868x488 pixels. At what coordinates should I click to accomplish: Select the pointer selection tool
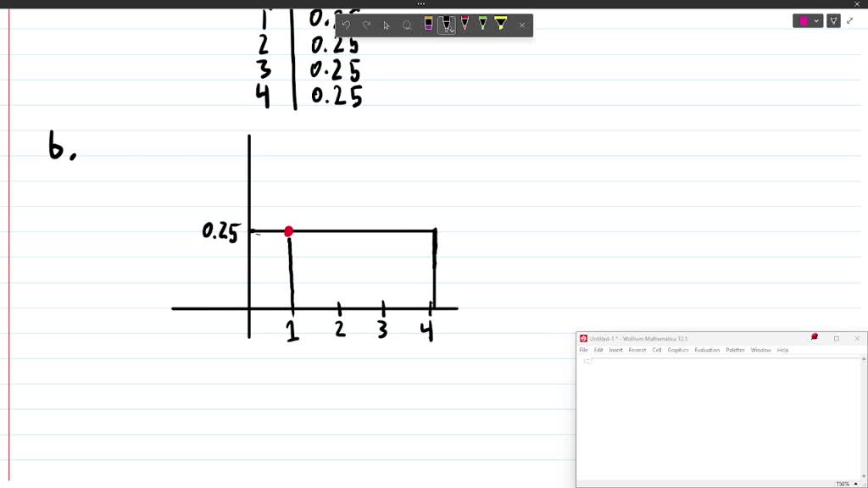pos(387,25)
